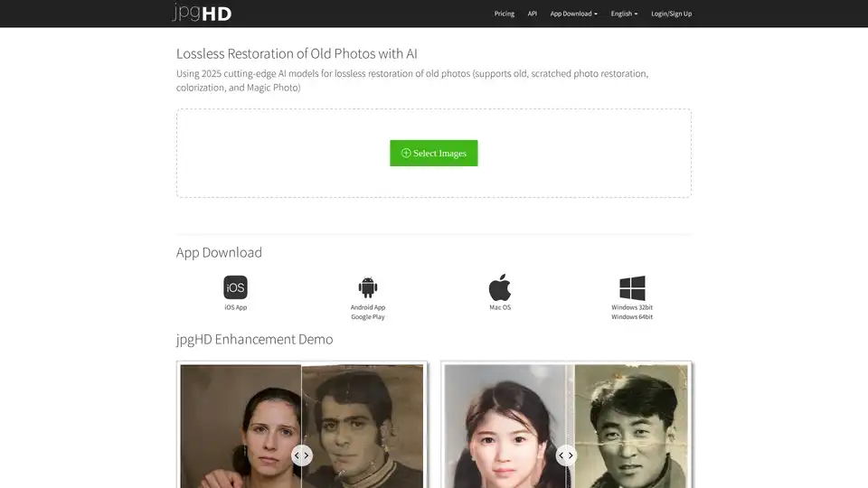Select the Apple Mac OS icon
868x488 pixels.
pos(500,287)
